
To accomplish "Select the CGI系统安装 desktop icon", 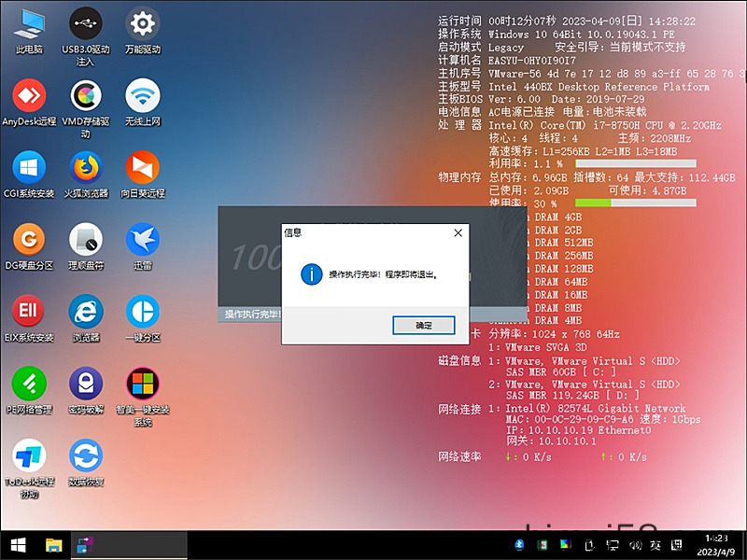I will (29, 175).
